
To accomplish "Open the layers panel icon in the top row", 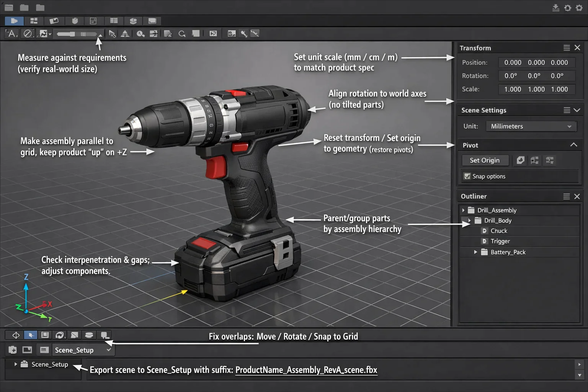I will tap(133, 21).
